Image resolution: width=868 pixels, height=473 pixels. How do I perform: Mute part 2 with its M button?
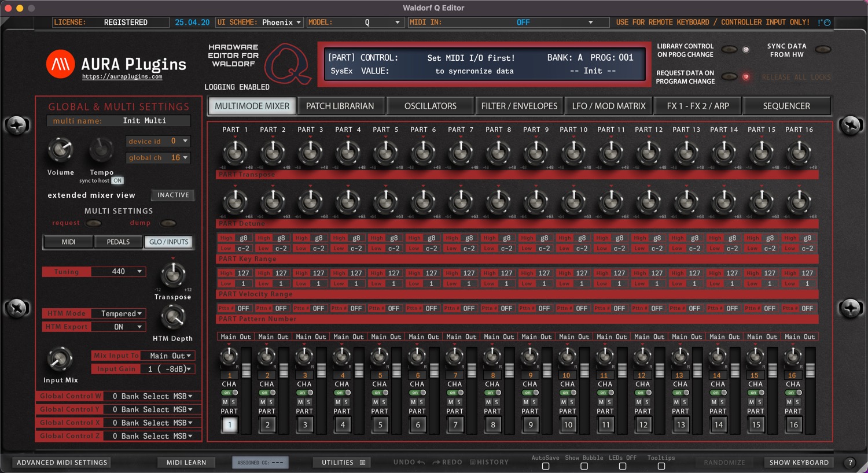pos(263,402)
